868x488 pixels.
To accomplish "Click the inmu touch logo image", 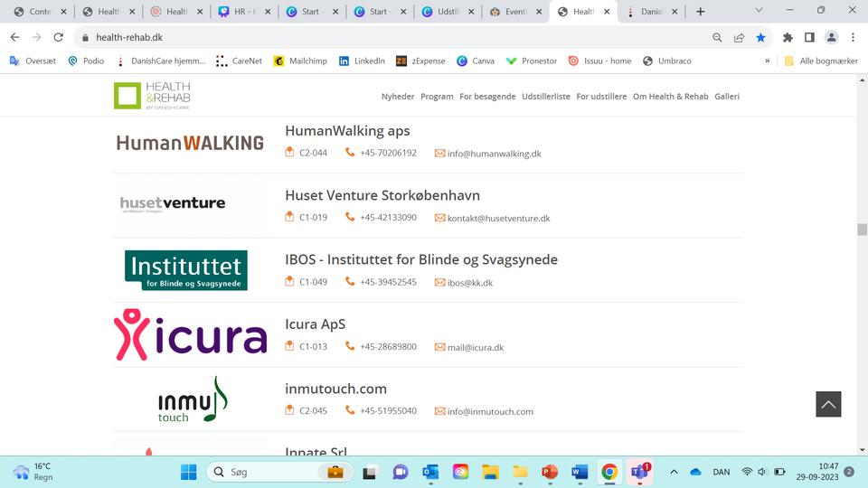I will tap(192, 399).
